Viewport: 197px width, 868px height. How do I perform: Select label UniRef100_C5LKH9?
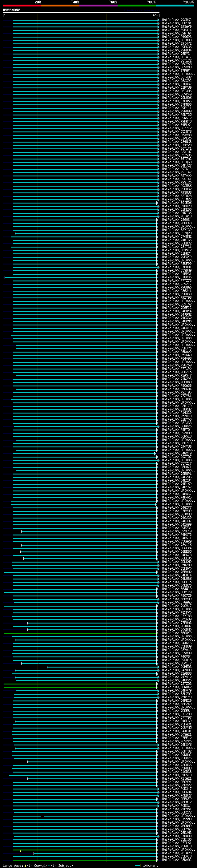coord(177,562)
